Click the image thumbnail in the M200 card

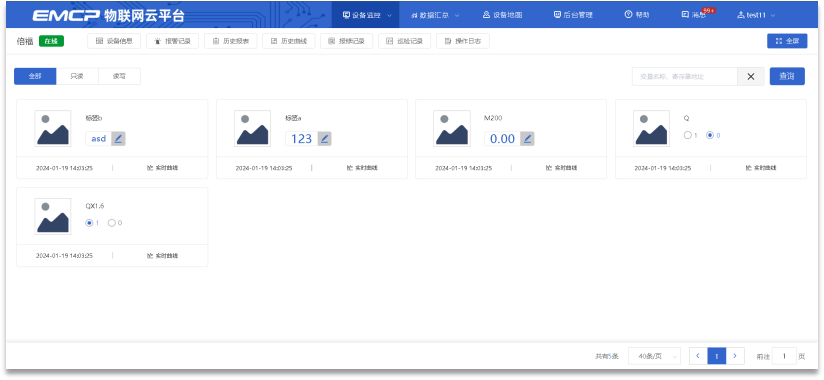coord(452,128)
